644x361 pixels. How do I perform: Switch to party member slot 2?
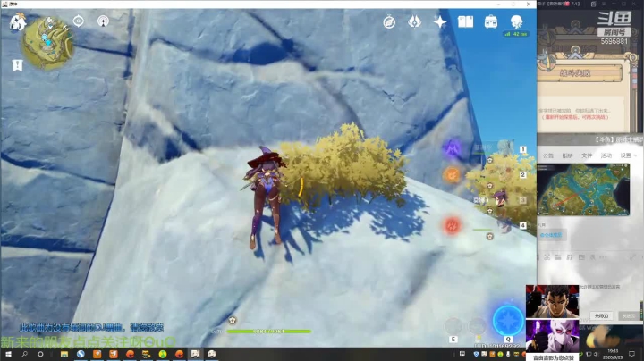[523, 175]
